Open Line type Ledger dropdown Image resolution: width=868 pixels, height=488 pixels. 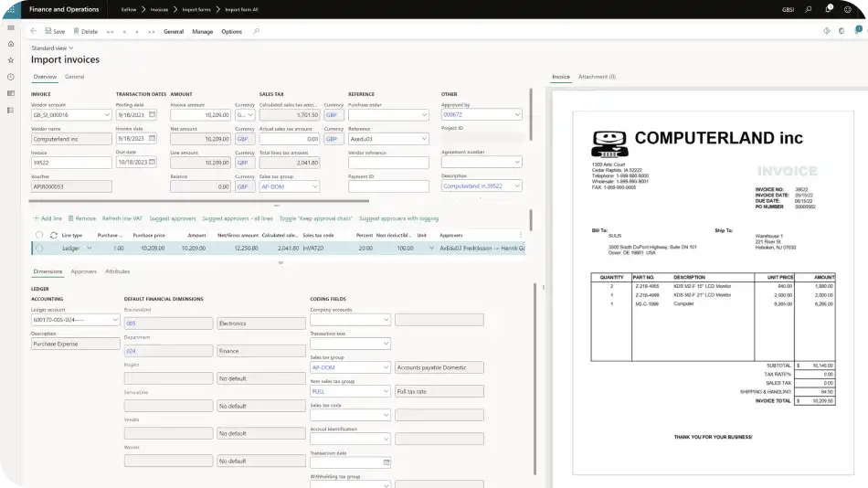point(90,249)
